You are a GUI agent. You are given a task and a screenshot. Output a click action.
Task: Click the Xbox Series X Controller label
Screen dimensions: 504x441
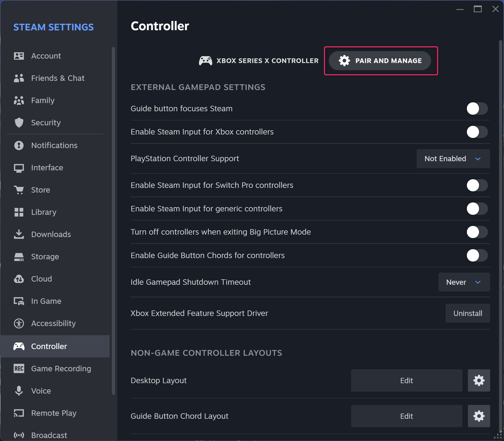[267, 61]
